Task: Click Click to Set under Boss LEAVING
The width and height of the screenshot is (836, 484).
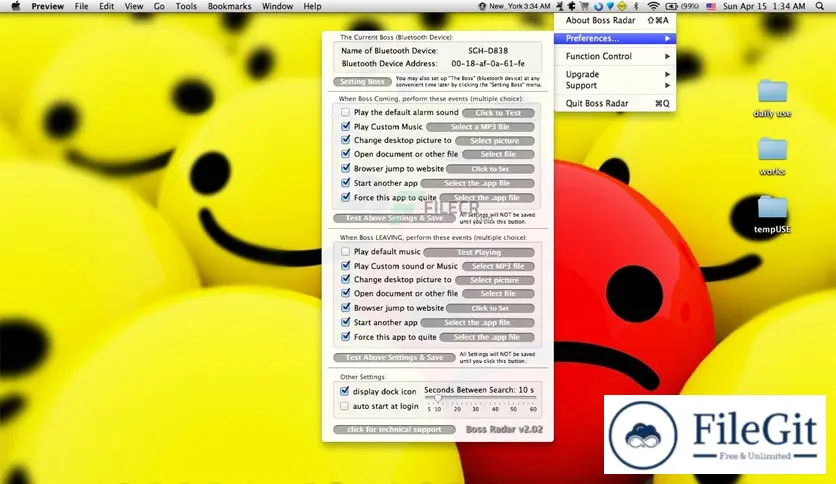Action: click(x=490, y=308)
